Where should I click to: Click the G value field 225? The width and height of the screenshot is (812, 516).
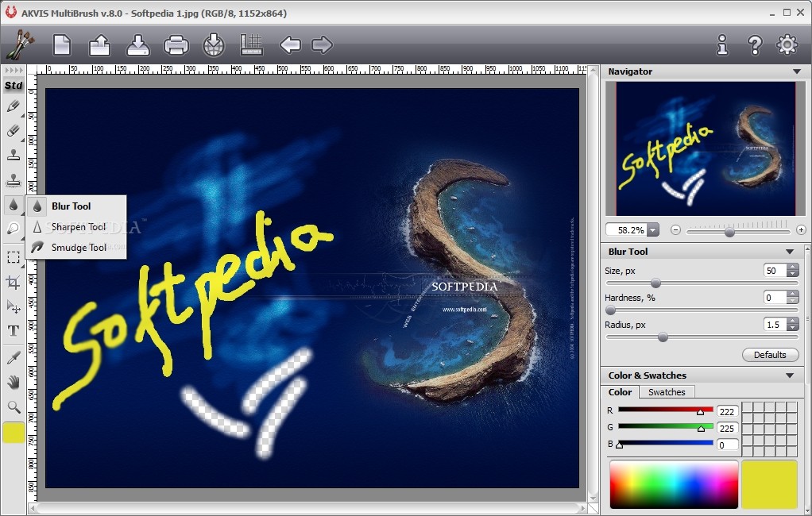pyautogui.click(x=727, y=428)
